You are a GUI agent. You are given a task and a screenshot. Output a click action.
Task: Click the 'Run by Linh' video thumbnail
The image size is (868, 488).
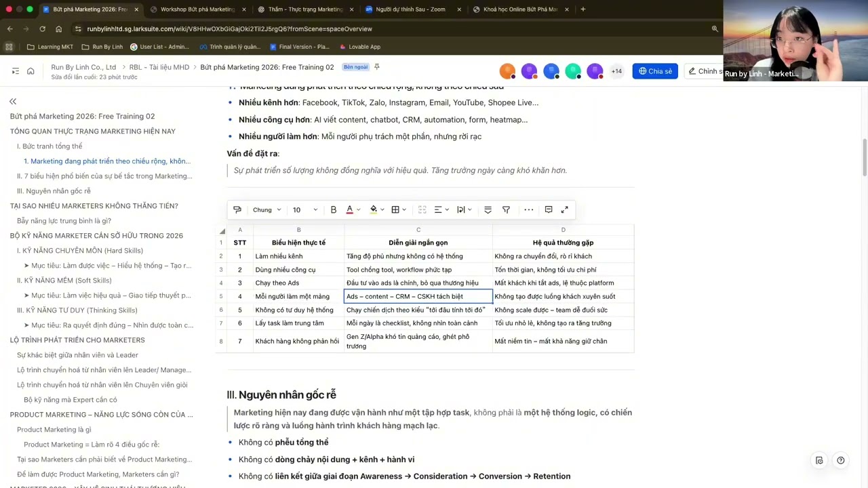pyautogui.click(x=795, y=41)
